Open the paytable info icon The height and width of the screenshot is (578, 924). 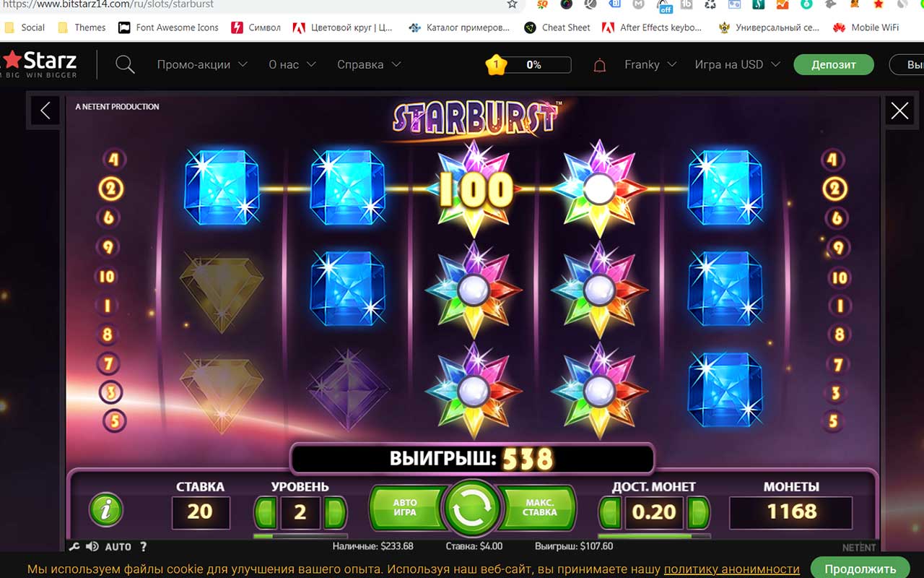(x=106, y=510)
